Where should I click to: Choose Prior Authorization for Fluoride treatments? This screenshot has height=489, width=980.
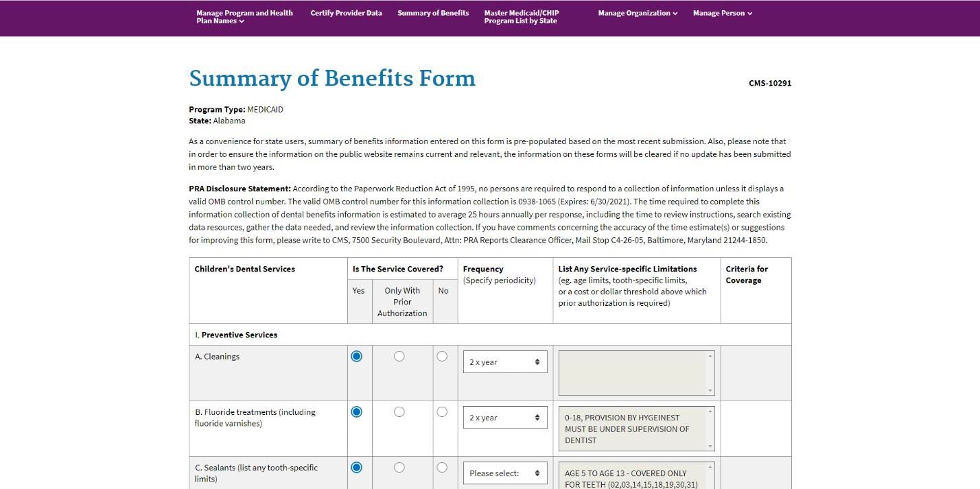click(399, 412)
